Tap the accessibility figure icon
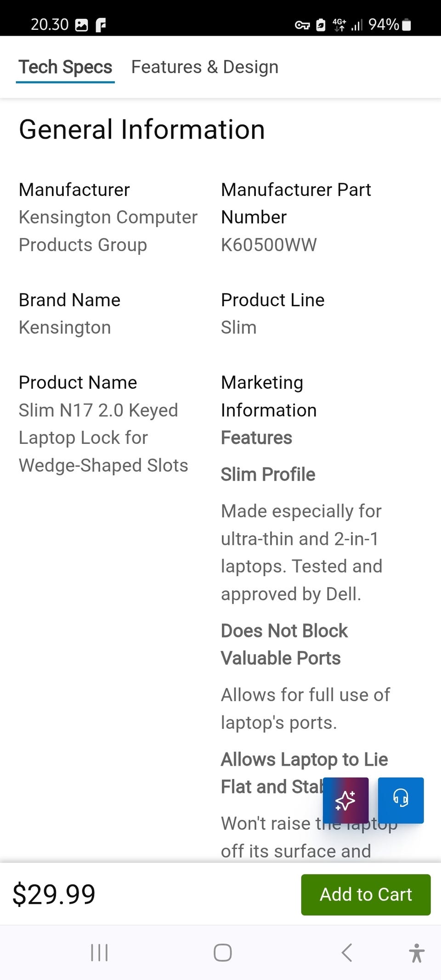The height and width of the screenshot is (980, 441). point(417,952)
